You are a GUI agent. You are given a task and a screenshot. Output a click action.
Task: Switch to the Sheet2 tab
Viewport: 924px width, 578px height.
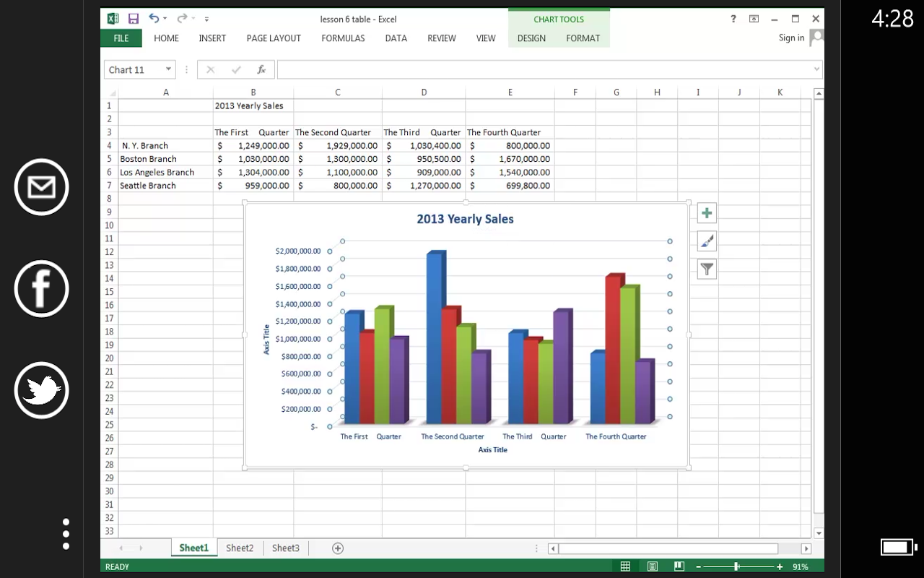click(240, 548)
